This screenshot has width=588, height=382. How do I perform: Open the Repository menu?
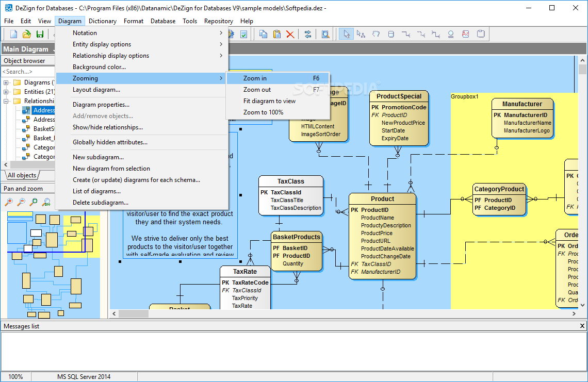[219, 21]
